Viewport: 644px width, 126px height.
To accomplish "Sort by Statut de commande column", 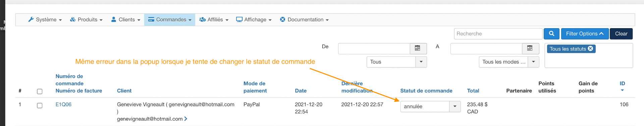I will (x=426, y=90).
